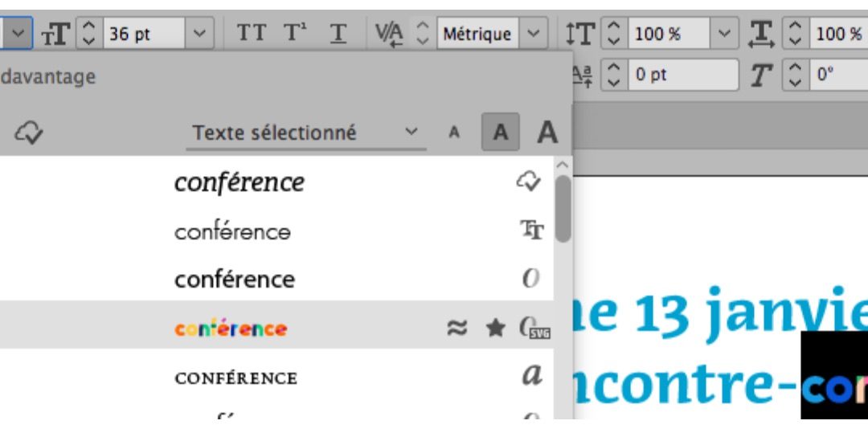Open the font size dropdown

[x=201, y=34]
